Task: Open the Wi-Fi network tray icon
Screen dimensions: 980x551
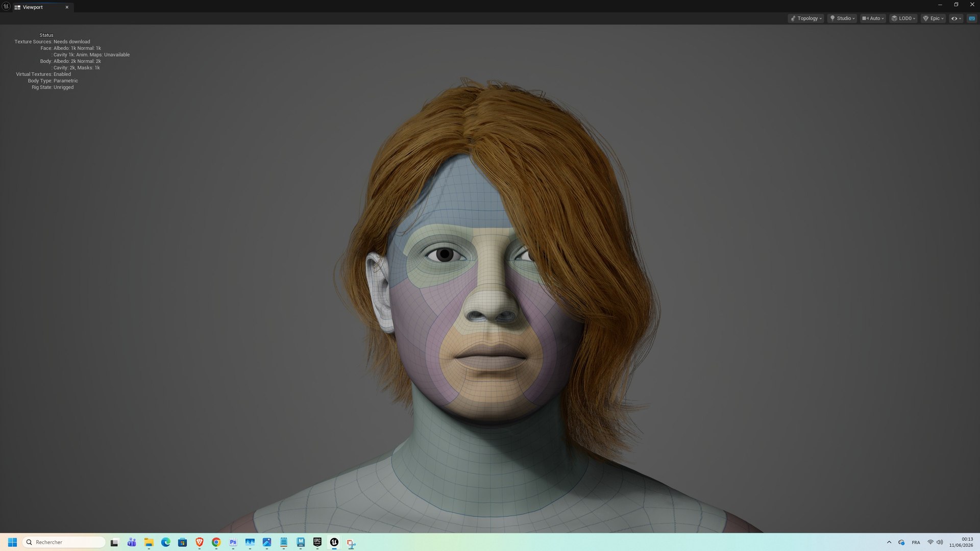Action: click(930, 542)
